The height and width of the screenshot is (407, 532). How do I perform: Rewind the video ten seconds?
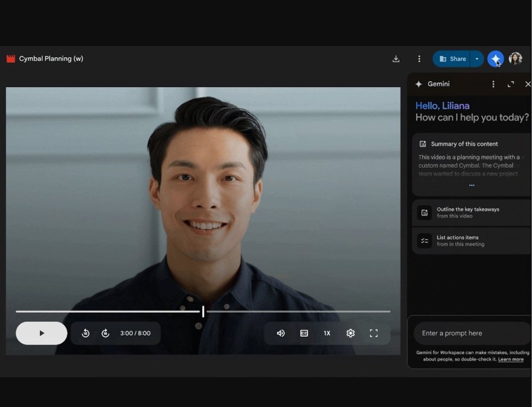[86, 333]
